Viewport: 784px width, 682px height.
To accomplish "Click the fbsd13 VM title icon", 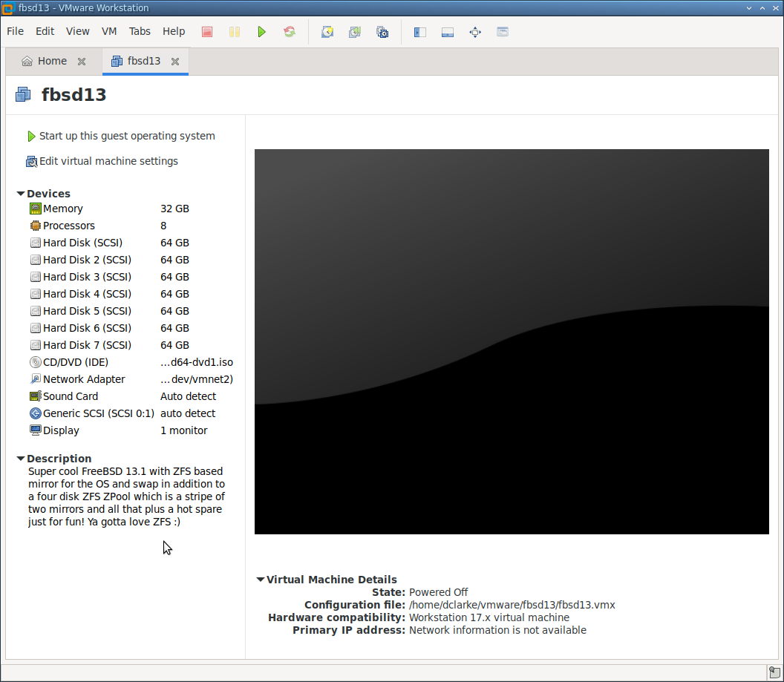I will pos(23,94).
